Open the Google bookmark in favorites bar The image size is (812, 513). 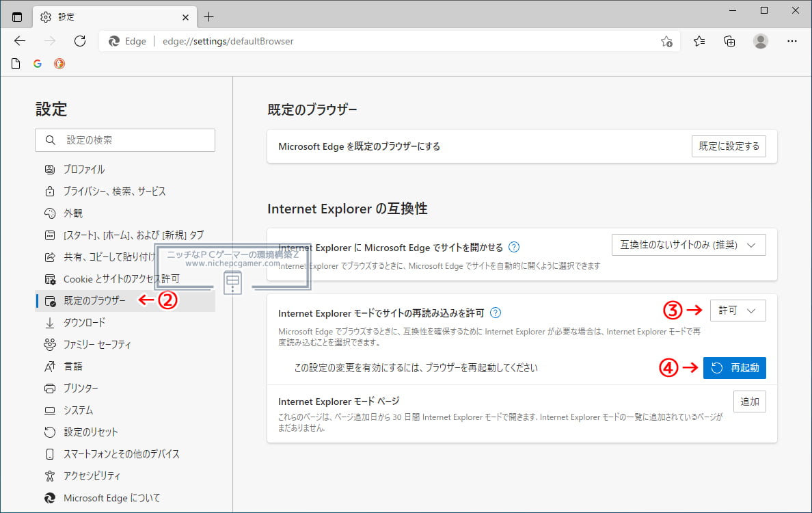pyautogui.click(x=38, y=64)
